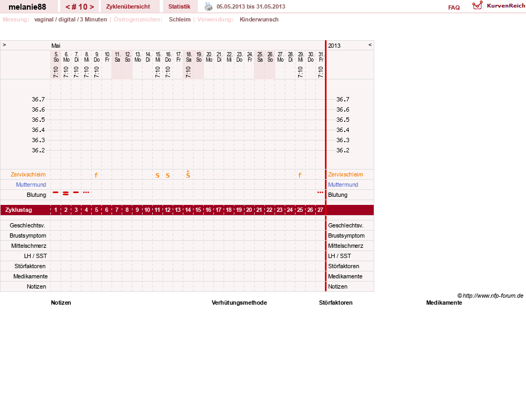Click the date header 25. Sa
Image resolution: width=526 pixels, height=420 pixels.
pyautogui.click(x=260, y=57)
